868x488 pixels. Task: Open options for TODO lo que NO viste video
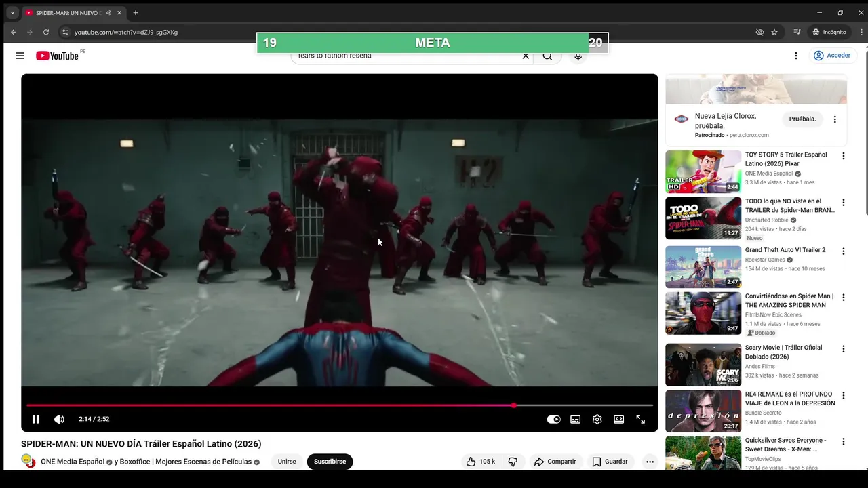844,203
